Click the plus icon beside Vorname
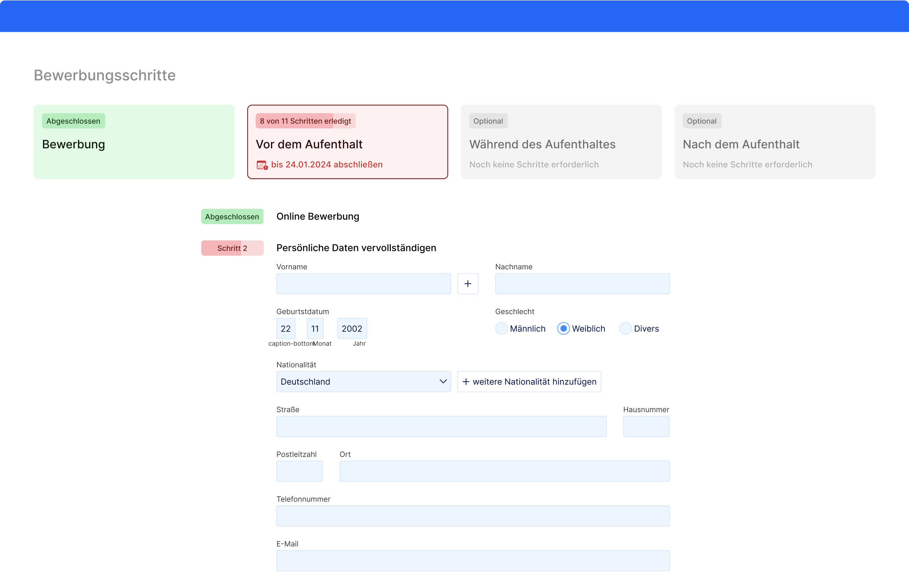This screenshot has width=909, height=588. coord(468,284)
